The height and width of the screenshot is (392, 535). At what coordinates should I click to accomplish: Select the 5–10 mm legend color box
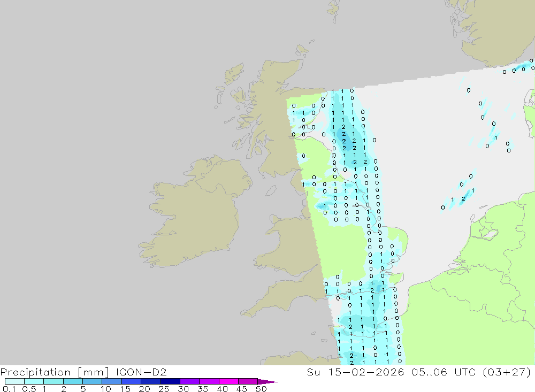tap(92, 381)
